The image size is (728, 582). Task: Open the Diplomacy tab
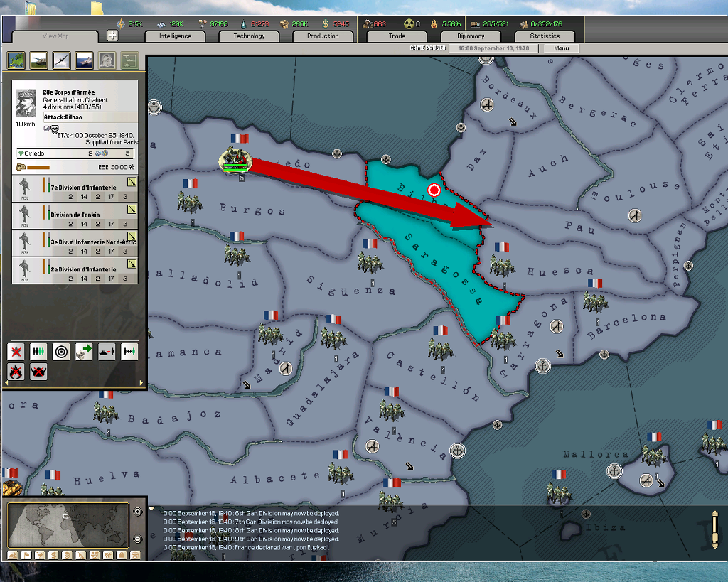(471, 36)
